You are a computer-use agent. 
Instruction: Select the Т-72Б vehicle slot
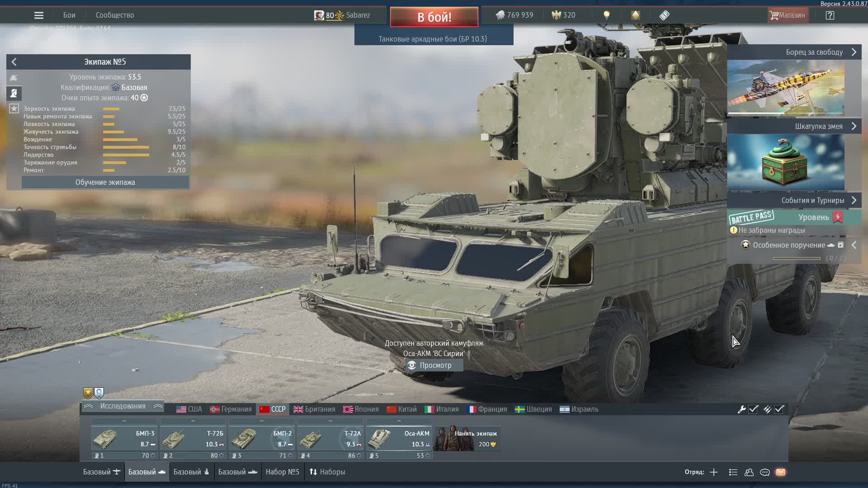193,438
